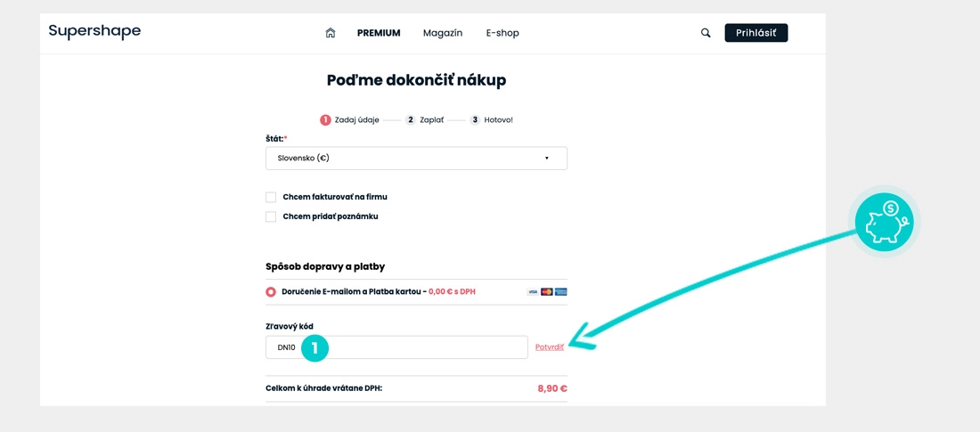Click the Visa card icon
Screen dimensions: 980x432
533,292
